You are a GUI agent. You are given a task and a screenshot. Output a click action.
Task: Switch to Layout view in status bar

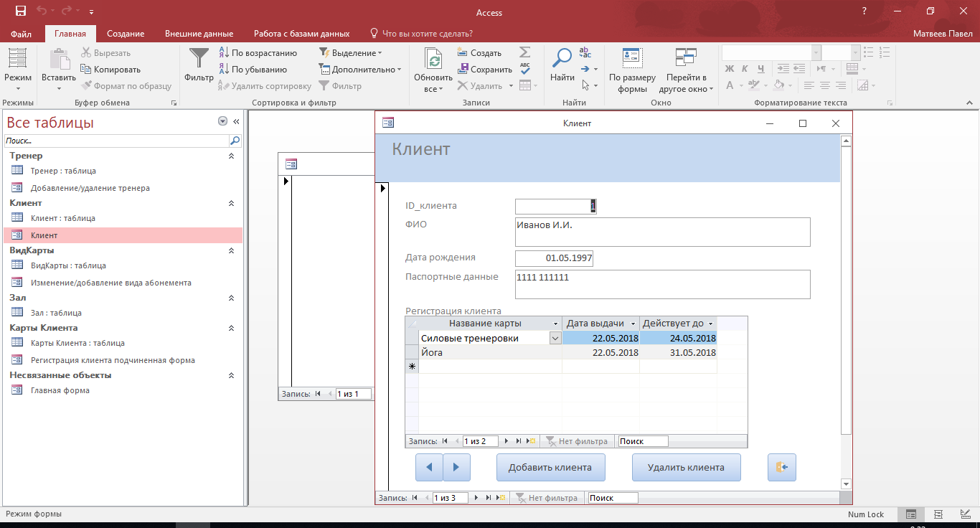(937, 514)
